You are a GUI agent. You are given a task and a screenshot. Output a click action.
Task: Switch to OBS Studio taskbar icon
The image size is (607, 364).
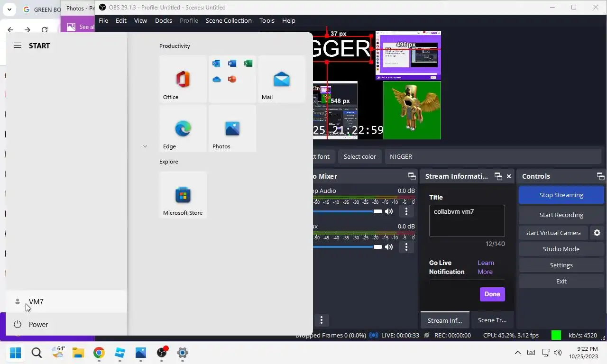(162, 353)
